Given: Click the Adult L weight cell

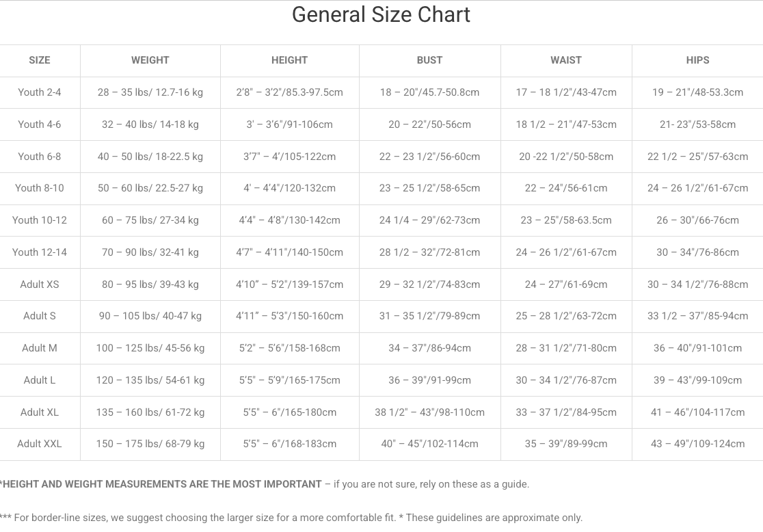Looking at the screenshot, I should tap(150, 380).
